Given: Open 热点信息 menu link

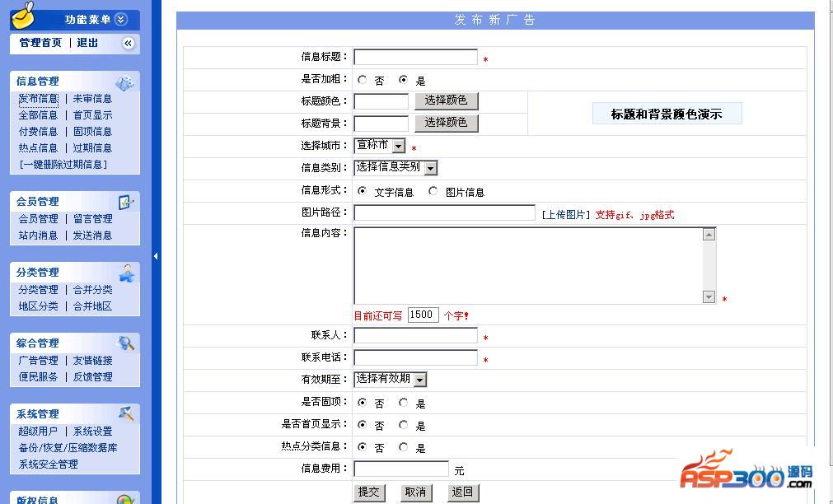Looking at the screenshot, I should coord(38,148).
